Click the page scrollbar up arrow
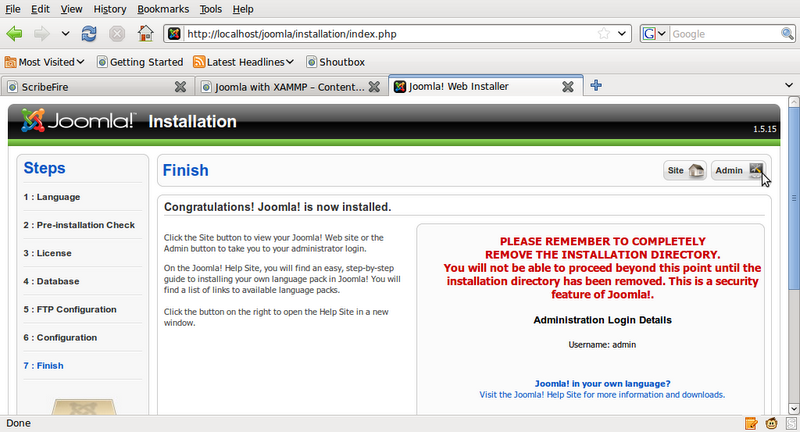 coord(793,101)
